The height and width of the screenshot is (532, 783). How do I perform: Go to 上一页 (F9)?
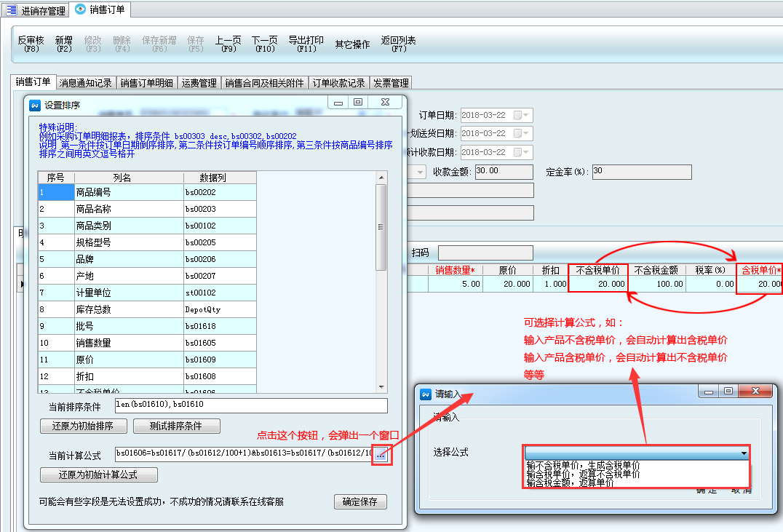(228, 44)
